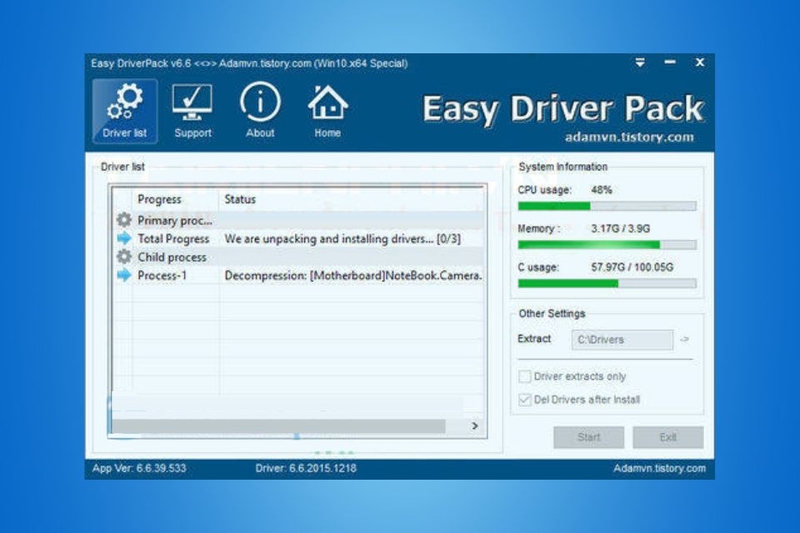Click the C usage 57.97G / 100.05G value
Screen dimensions: 800x533
pos(632,267)
